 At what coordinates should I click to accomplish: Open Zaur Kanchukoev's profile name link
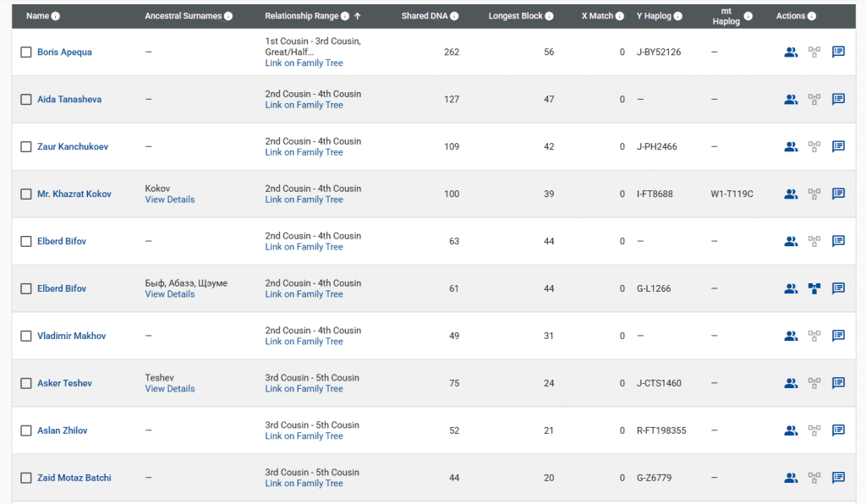pos(72,146)
